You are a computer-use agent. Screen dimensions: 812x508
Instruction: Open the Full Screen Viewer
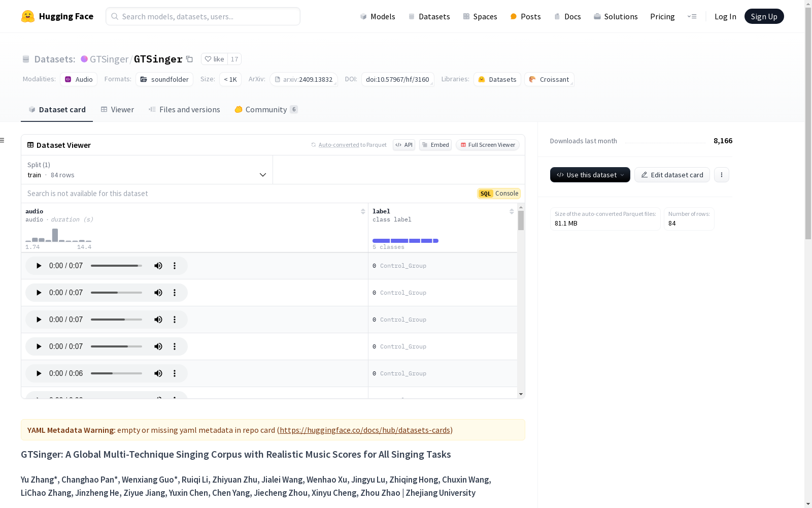point(487,145)
